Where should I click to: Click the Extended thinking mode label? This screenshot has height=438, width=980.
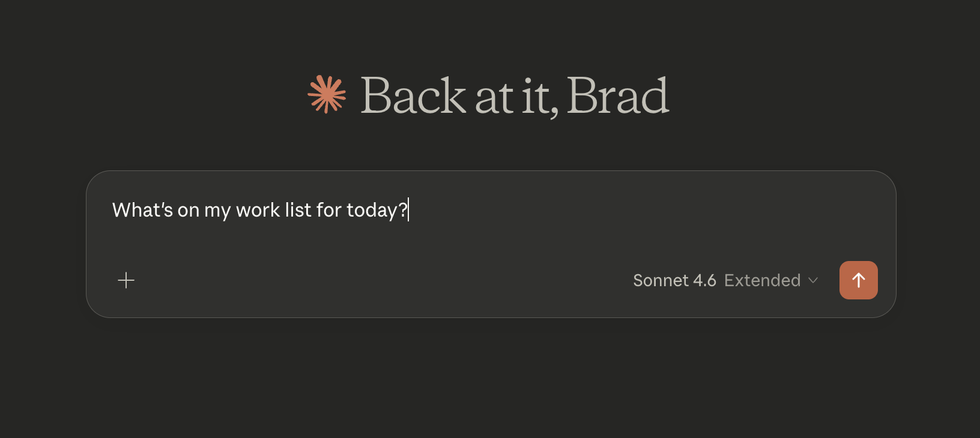coord(762,280)
